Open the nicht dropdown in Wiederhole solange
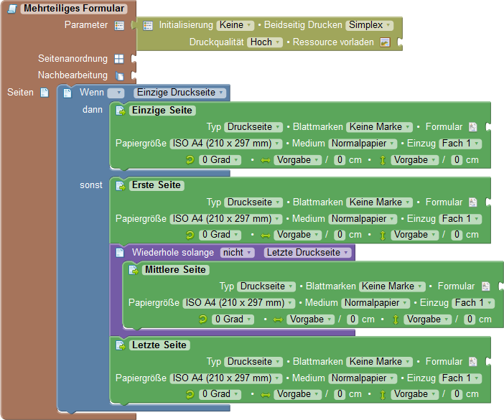Screen dimensions: 504x420 coord(237,253)
